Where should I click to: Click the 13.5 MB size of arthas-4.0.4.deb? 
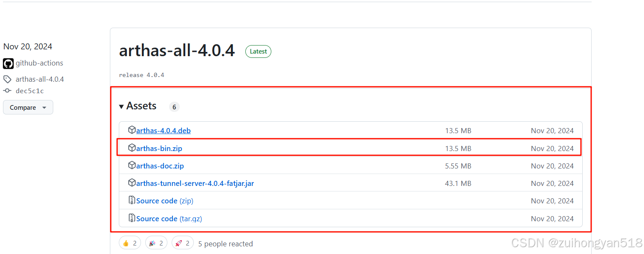(x=458, y=131)
